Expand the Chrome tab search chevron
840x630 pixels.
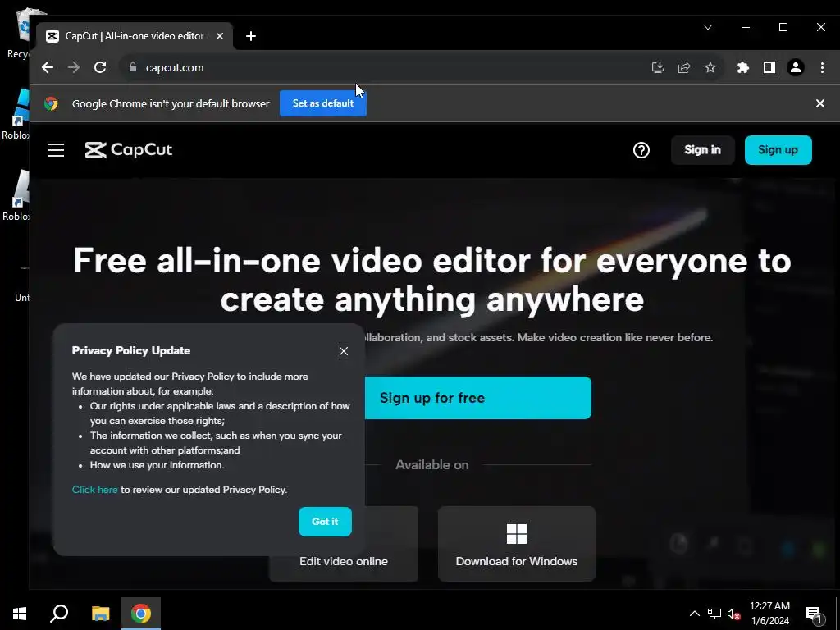click(708, 27)
